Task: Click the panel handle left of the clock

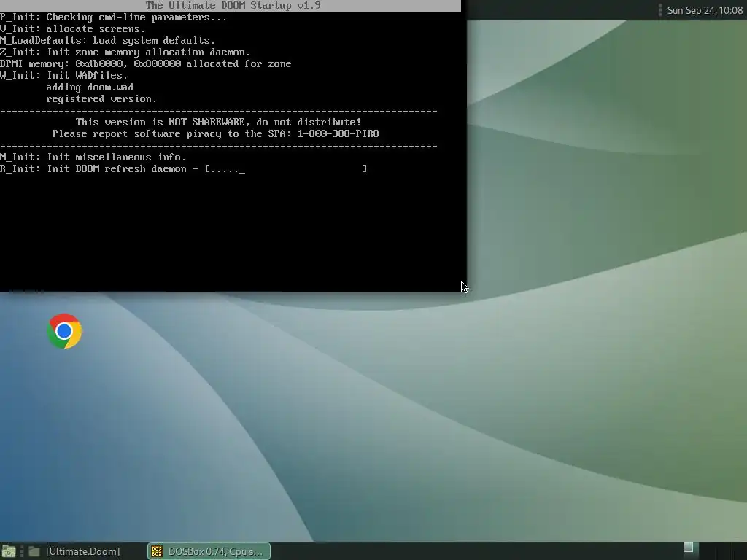Action: (660, 10)
